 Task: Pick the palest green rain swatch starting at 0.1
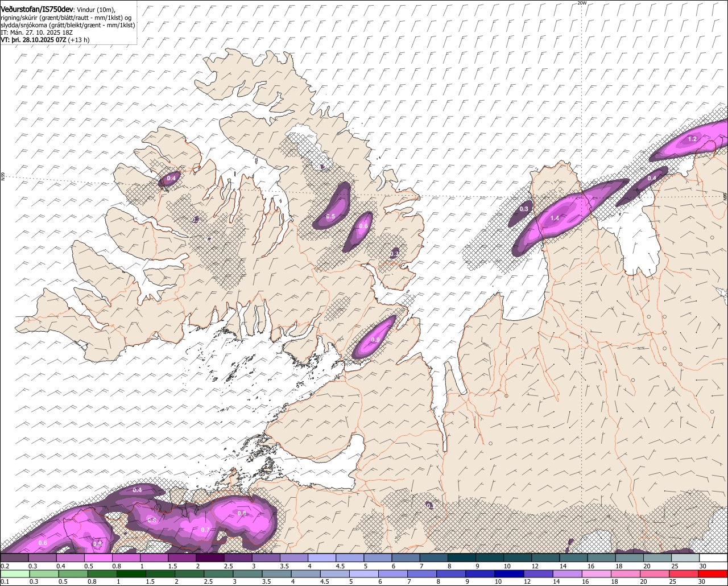click(x=15, y=574)
